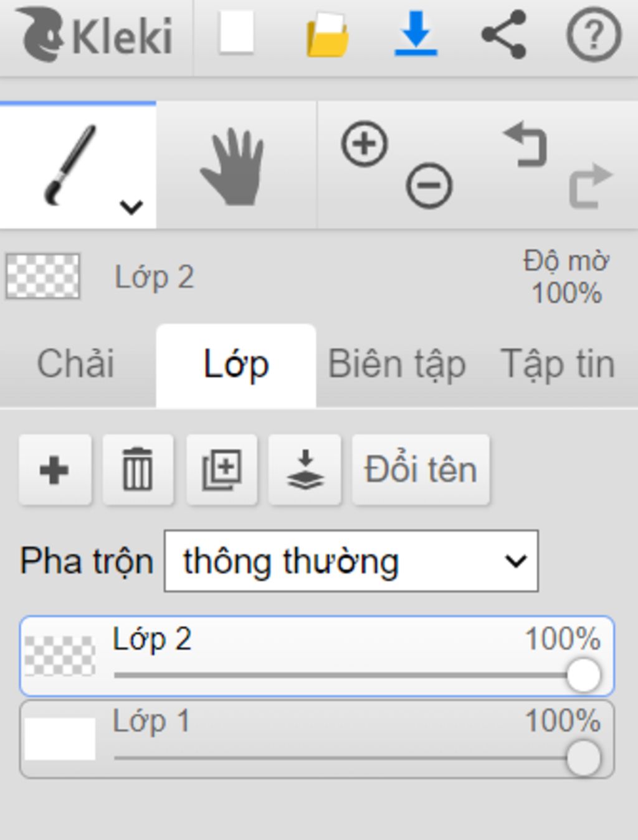Select the brush tool
Viewport: 638px width, 840px height.
70,165
